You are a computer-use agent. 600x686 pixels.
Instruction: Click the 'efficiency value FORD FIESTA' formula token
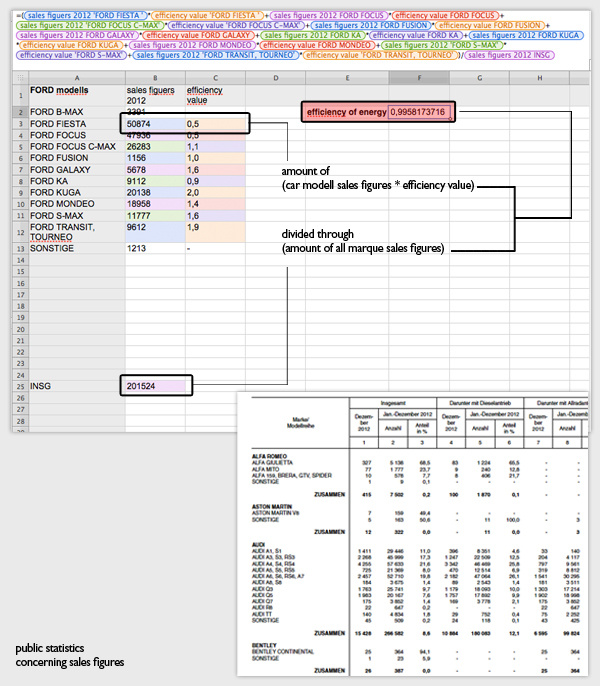(209, 15)
